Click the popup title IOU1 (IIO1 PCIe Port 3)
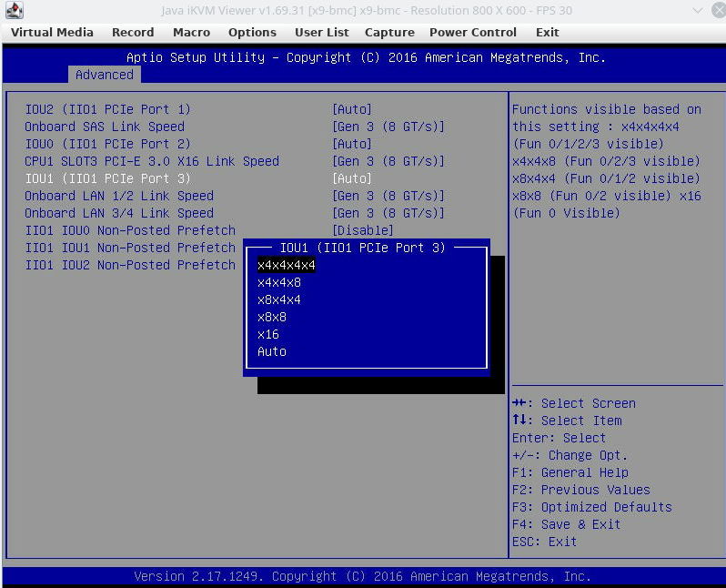Image resolution: width=726 pixels, height=588 pixels. (x=362, y=248)
